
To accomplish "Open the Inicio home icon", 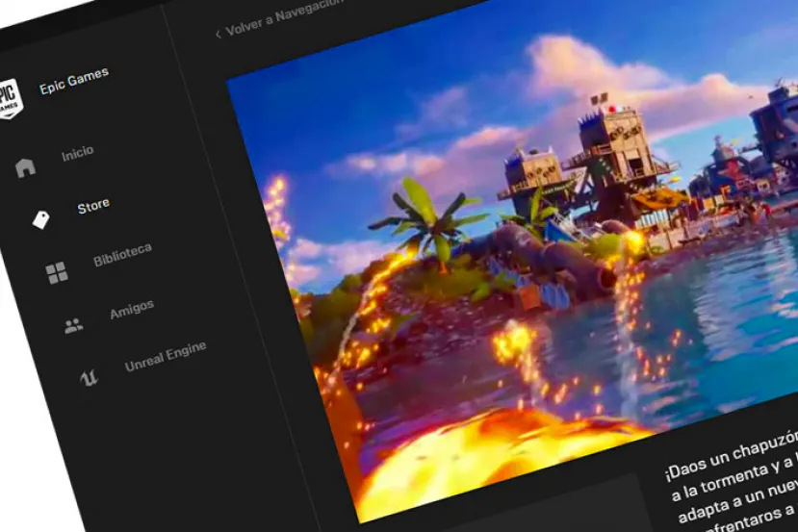I will (25, 167).
